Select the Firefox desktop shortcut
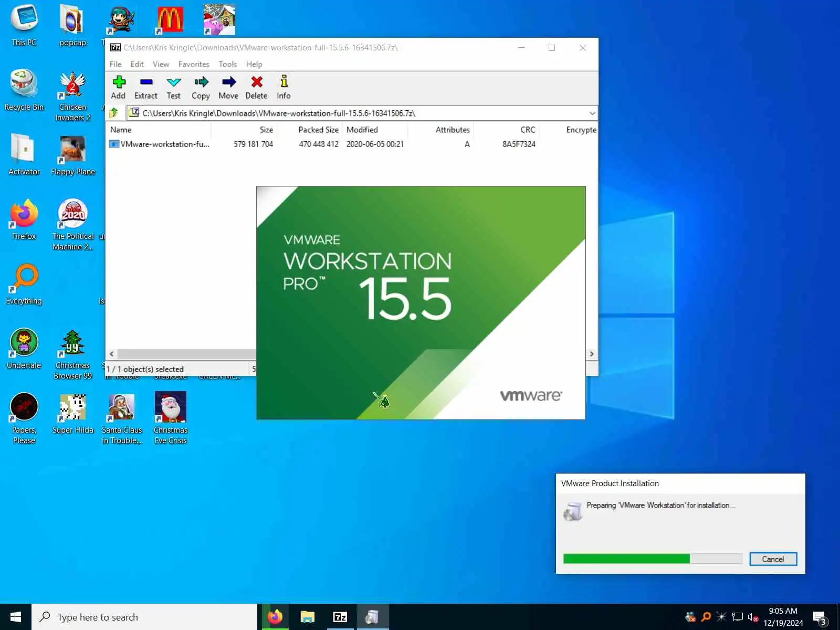The width and height of the screenshot is (840, 630). (24, 219)
